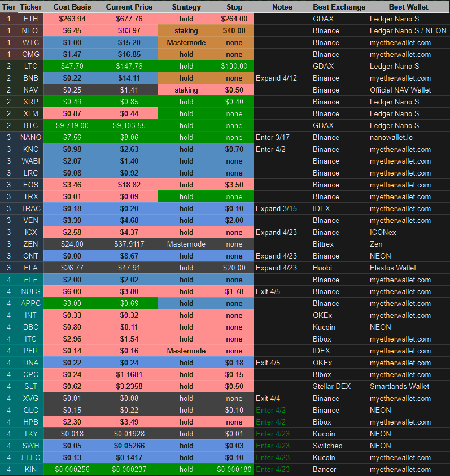Click APPC cost basis $3.00
This screenshot has height=476, width=450.
click(x=72, y=303)
